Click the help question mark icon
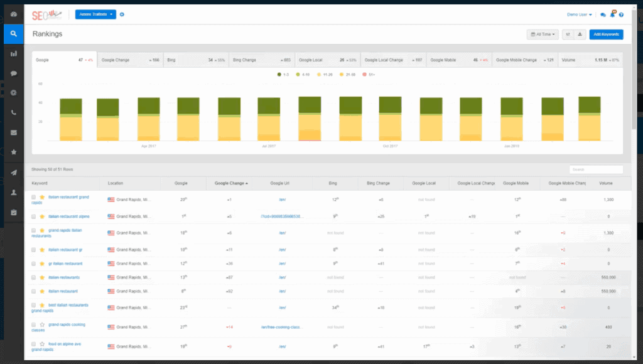 621,15
